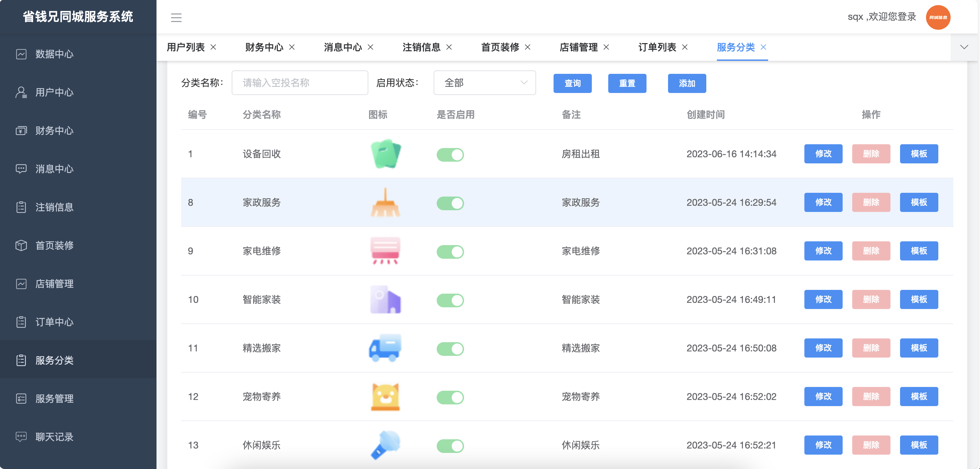This screenshot has height=469, width=980.
Task: Open the 启用状态 dropdown
Action: point(485,83)
